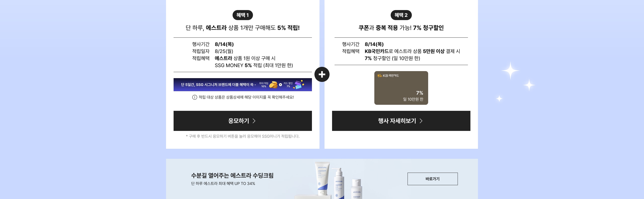The image size is (644, 199).
Task: Click the card discount icon in banner
Action: coord(299,85)
